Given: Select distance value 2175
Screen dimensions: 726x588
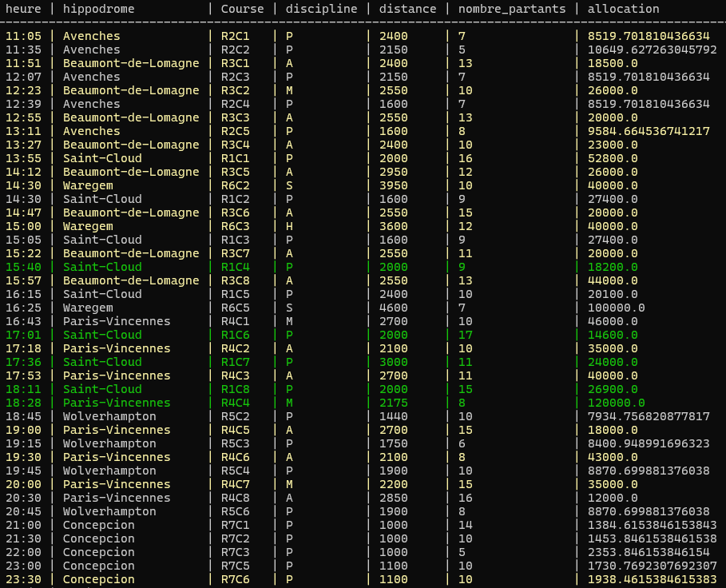Looking at the screenshot, I should pos(394,403).
